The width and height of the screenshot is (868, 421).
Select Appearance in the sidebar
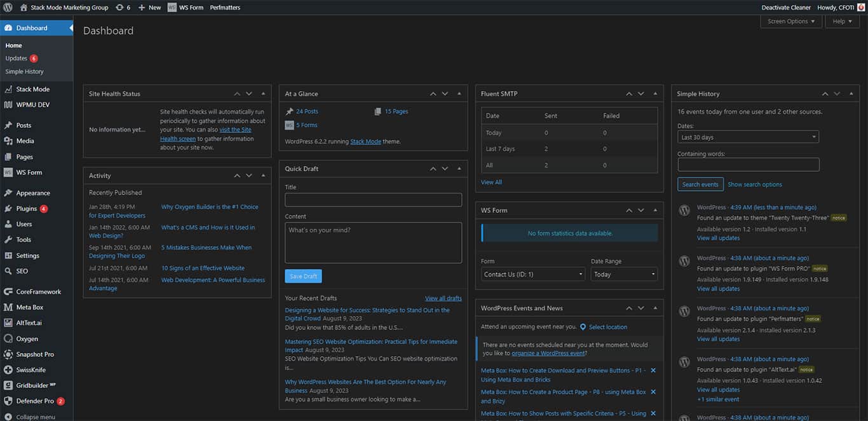(33, 192)
